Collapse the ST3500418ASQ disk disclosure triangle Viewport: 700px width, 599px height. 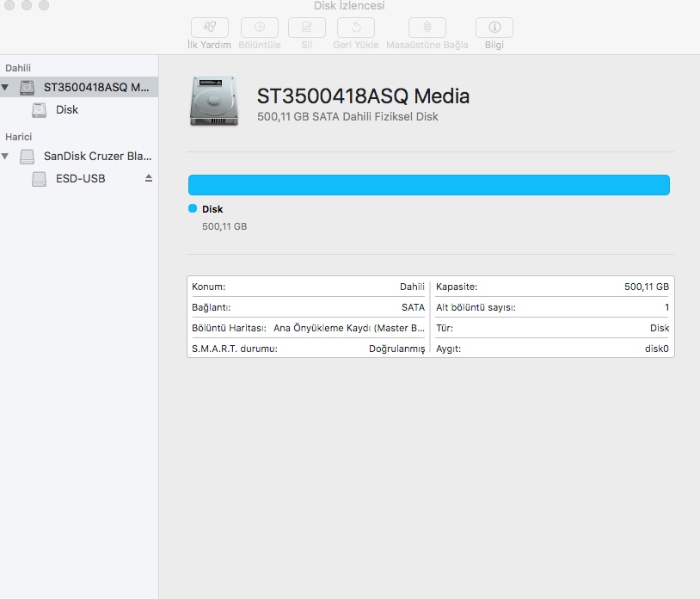6,87
